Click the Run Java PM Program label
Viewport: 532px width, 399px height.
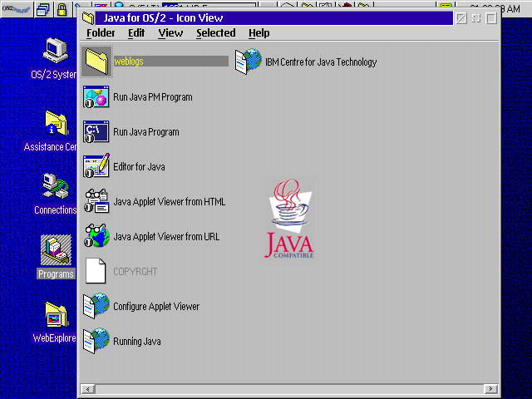coord(153,97)
